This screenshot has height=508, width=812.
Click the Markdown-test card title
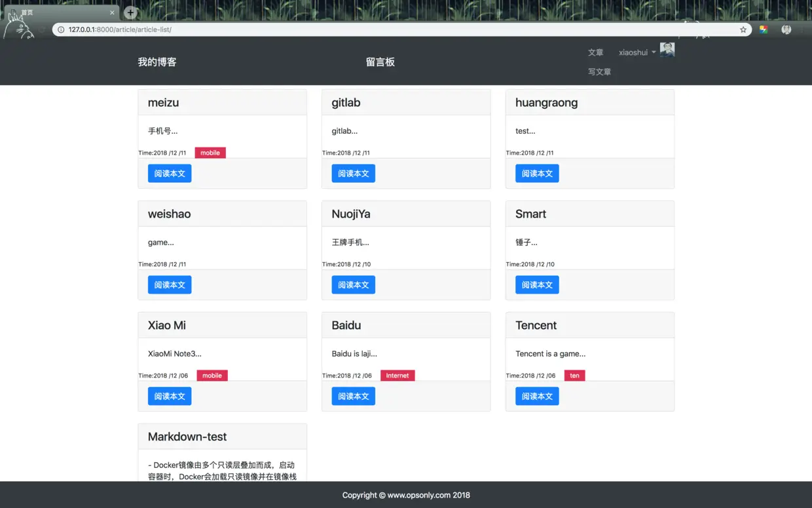click(x=187, y=437)
